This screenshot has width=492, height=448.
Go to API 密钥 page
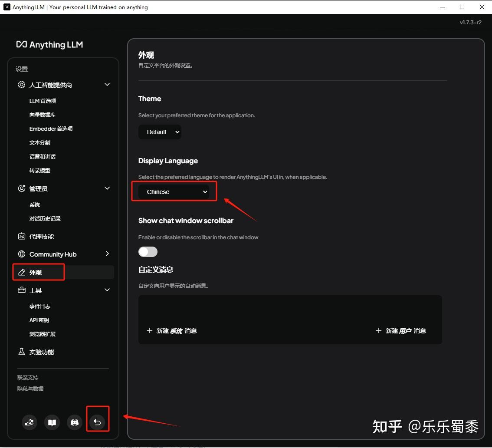point(39,320)
